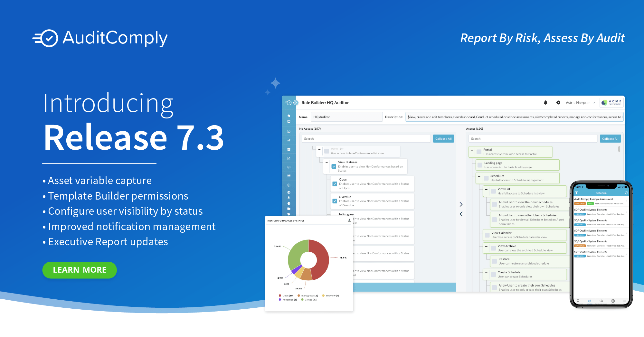Click the green Closed legend dot

click(x=302, y=300)
